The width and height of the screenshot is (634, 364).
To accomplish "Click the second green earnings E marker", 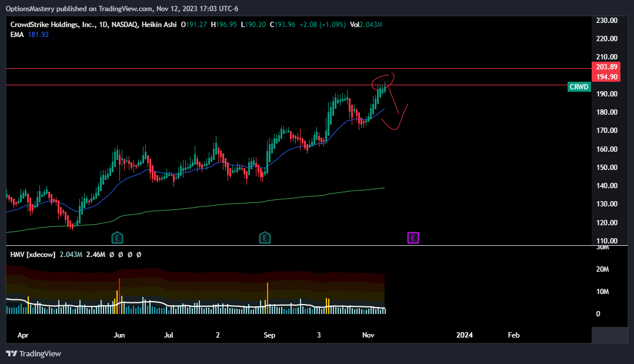I will tap(265, 238).
